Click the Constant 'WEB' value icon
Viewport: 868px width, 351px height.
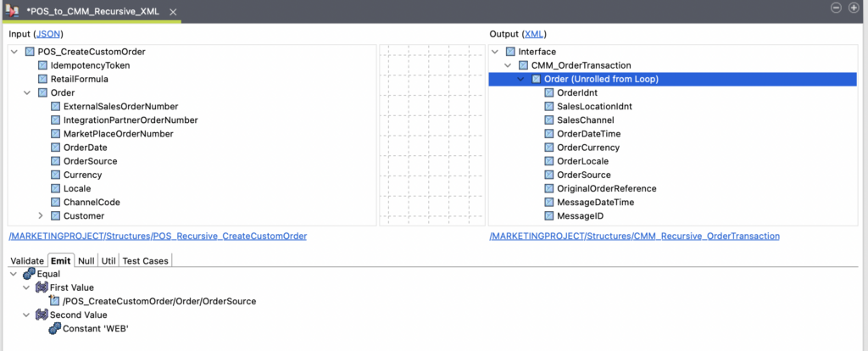(54, 328)
